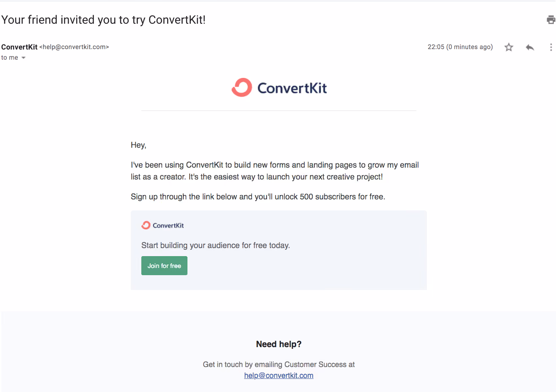Click the 'Start building your audience' text
The image size is (556, 392).
pyautogui.click(x=216, y=246)
